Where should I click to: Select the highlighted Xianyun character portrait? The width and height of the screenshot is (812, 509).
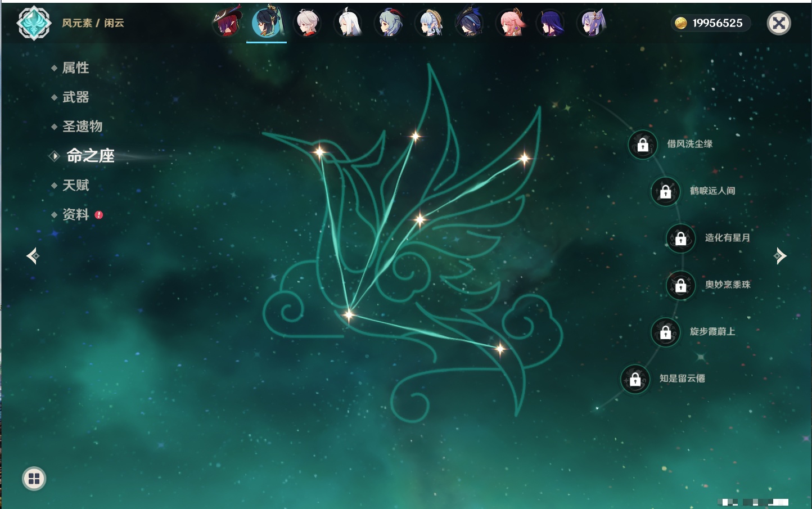(267, 23)
